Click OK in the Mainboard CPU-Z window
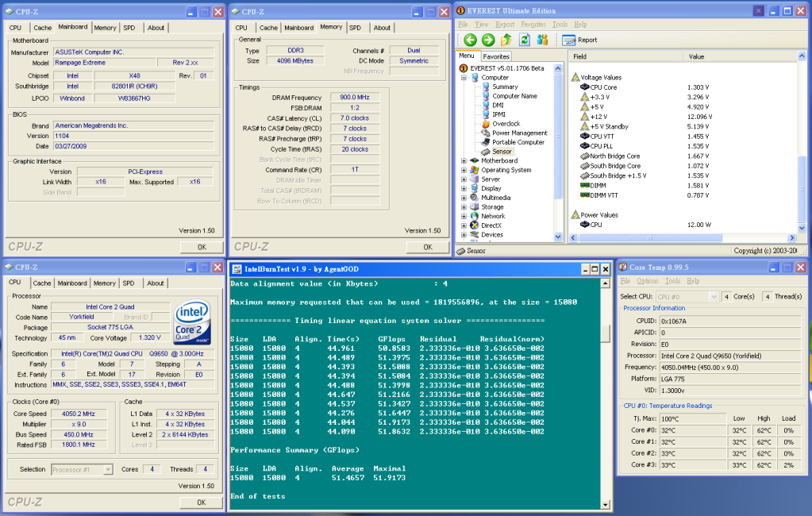Screen dimensions: 812x516 coord(202,247)
